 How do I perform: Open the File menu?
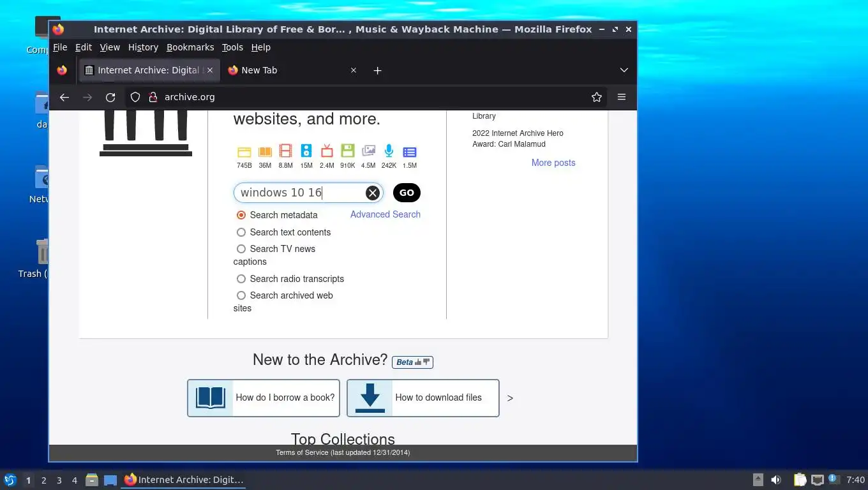point(60,47)
